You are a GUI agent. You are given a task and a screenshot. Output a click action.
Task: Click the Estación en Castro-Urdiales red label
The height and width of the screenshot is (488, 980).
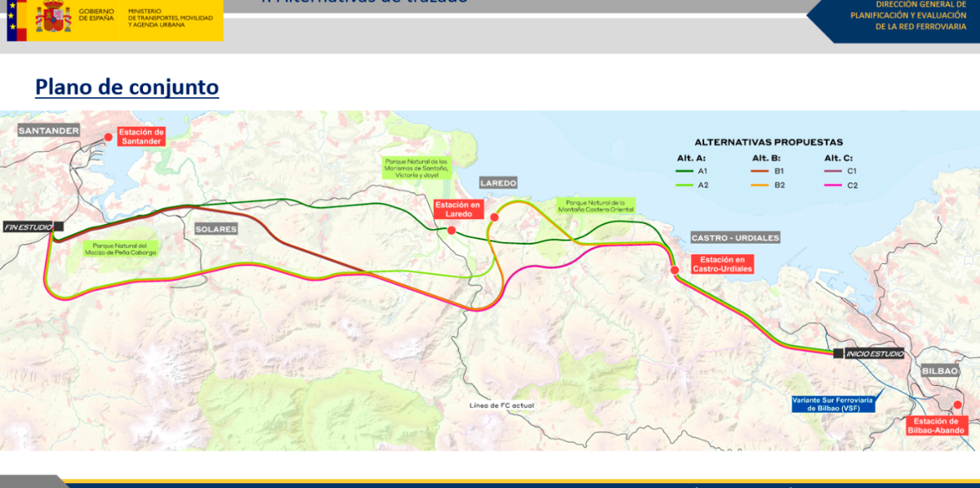722,263
